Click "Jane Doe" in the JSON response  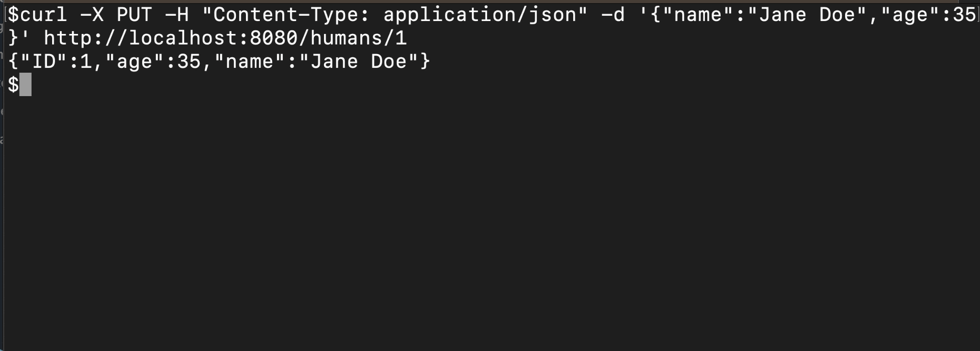coord(358,62)
